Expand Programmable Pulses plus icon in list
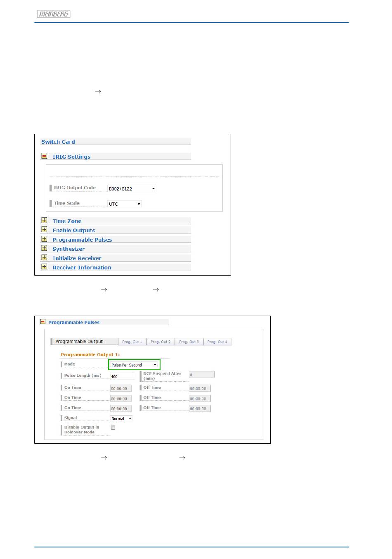 point(44,239)
